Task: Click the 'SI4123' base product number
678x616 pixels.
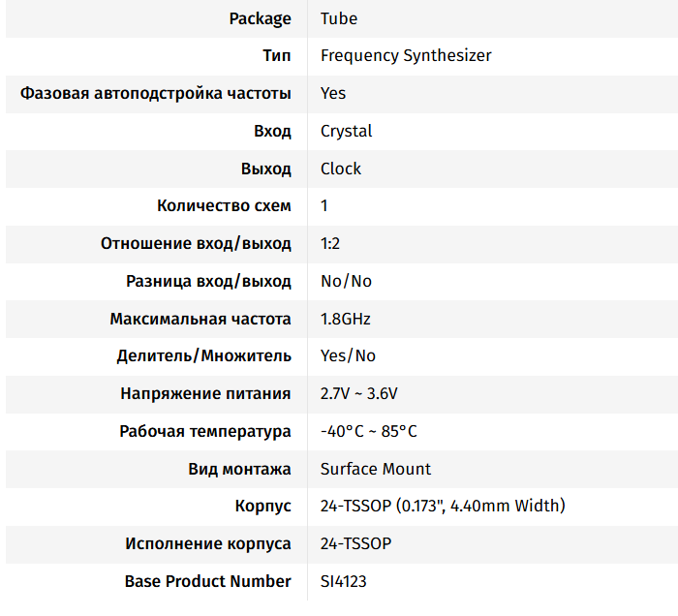Action: pos(344,581)
